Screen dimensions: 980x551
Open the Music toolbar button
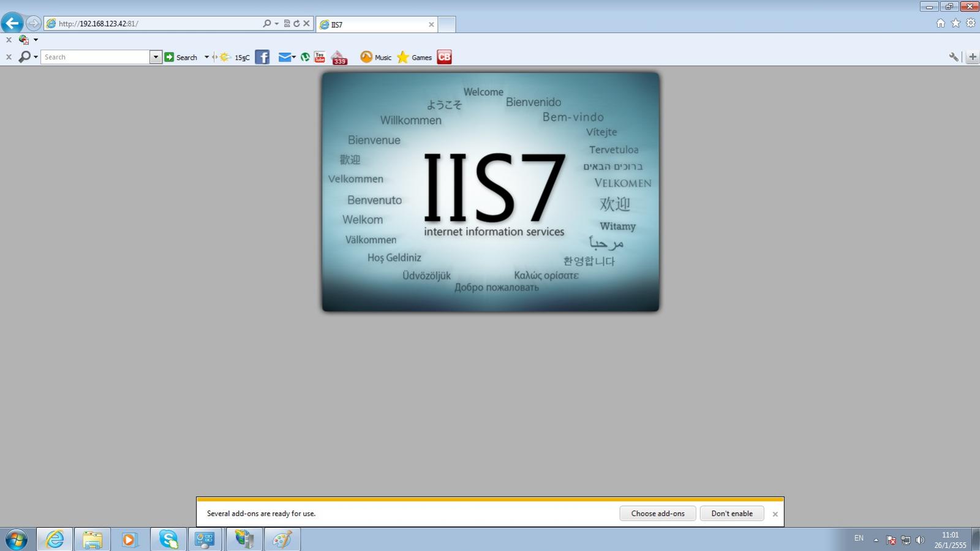point(375,57)
